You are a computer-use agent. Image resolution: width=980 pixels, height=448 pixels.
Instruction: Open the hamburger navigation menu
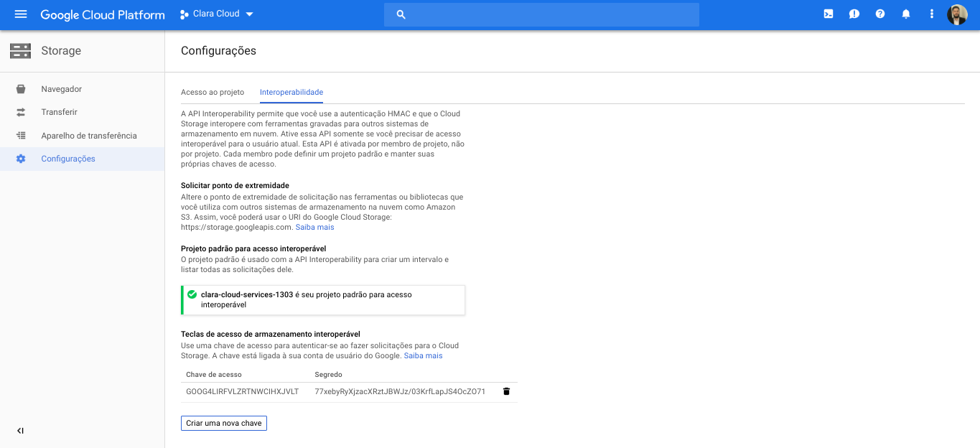point(20,14)
